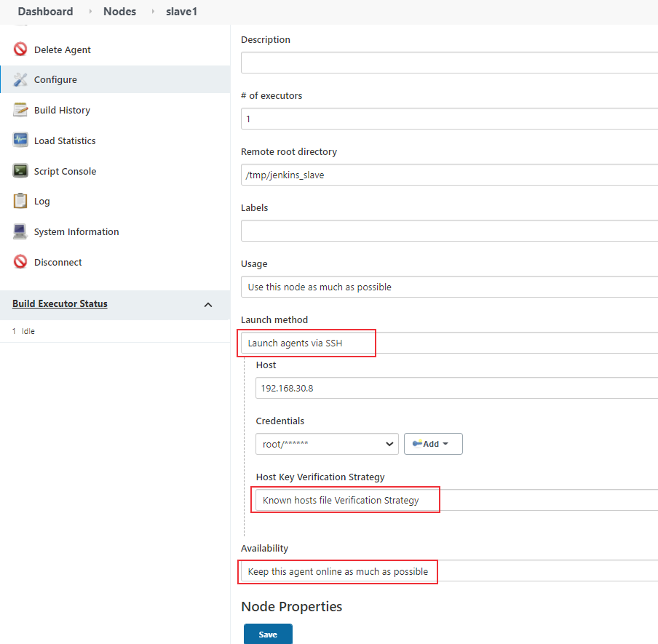This screenshot has height=644, width=658.
Task: Go to Dashboard breadcrumb
Action: [45, 12]
